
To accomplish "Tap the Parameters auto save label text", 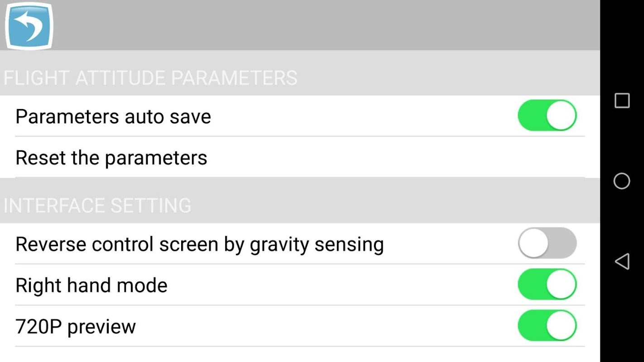I will (113, 116).
